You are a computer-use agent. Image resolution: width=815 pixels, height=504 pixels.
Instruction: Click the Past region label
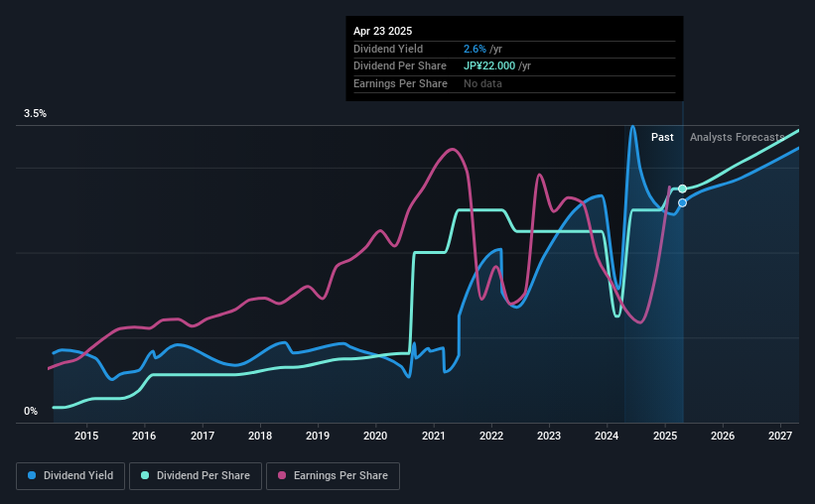pyautogui.click(x=662, y=137)
